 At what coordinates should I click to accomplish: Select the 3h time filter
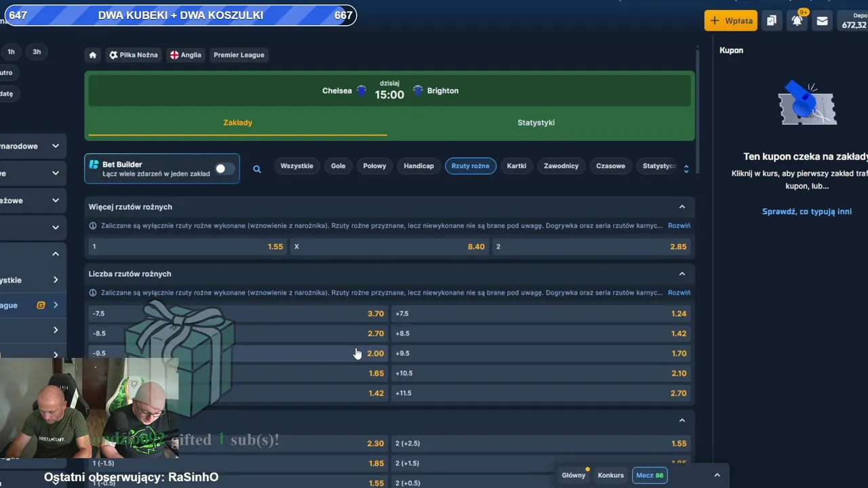pos(37,52)
